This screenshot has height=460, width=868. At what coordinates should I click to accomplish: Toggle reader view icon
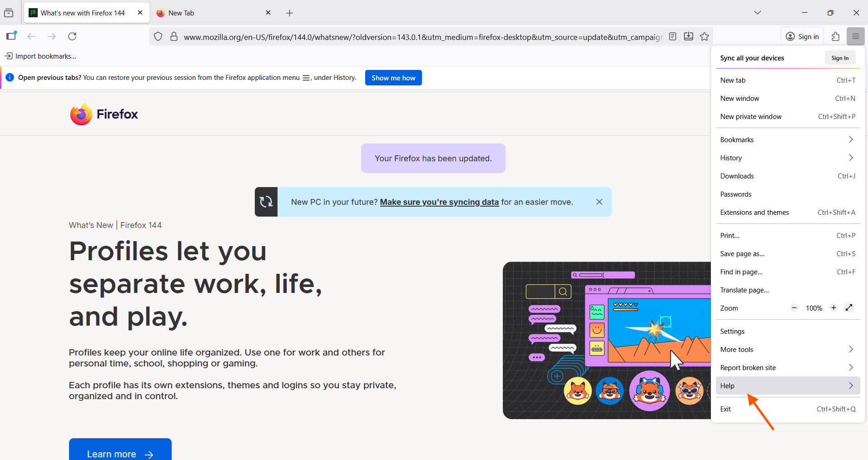pyautogui.click(x=673, y=36)
